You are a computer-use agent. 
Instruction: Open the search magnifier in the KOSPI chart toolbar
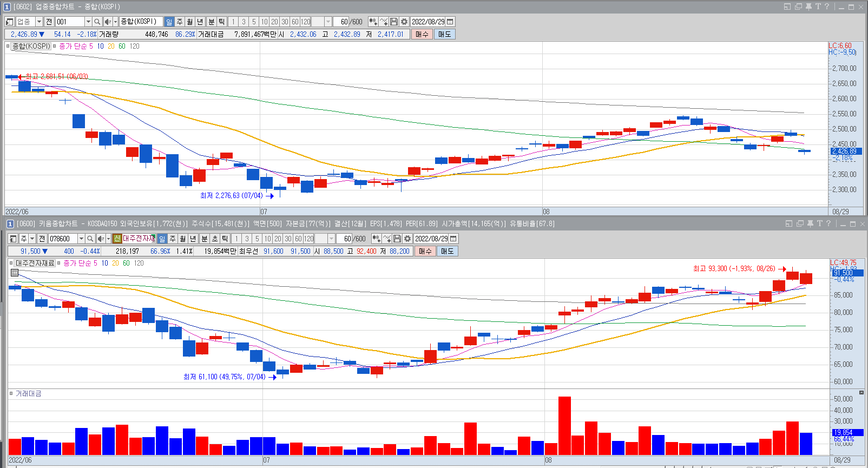tap(97, 22)
